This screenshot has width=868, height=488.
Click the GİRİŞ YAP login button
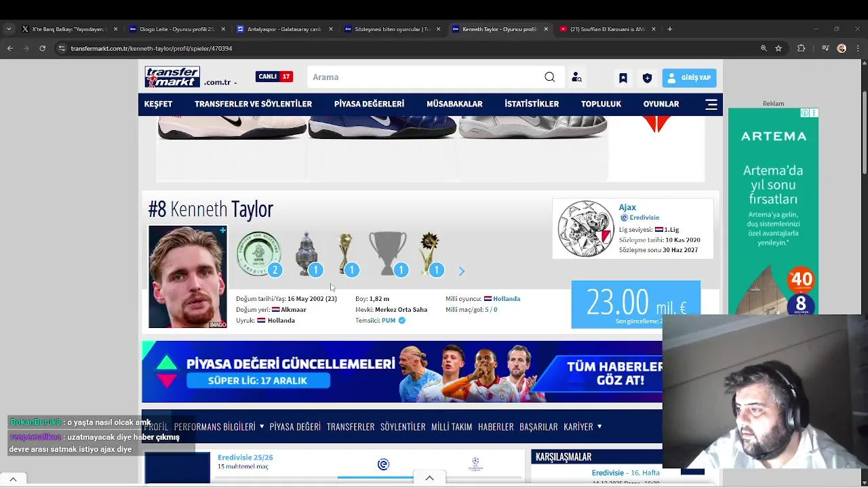point(689,78)
